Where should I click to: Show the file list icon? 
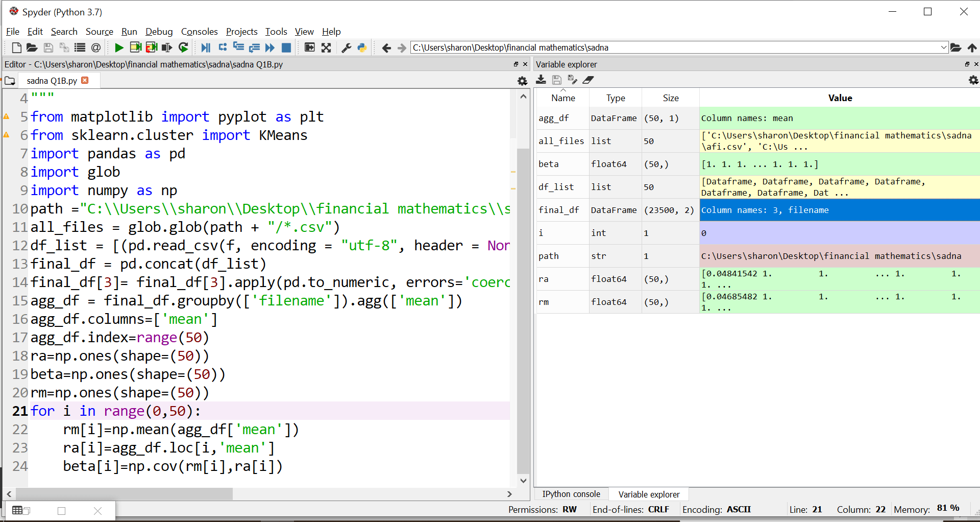[x=80, y=48]
